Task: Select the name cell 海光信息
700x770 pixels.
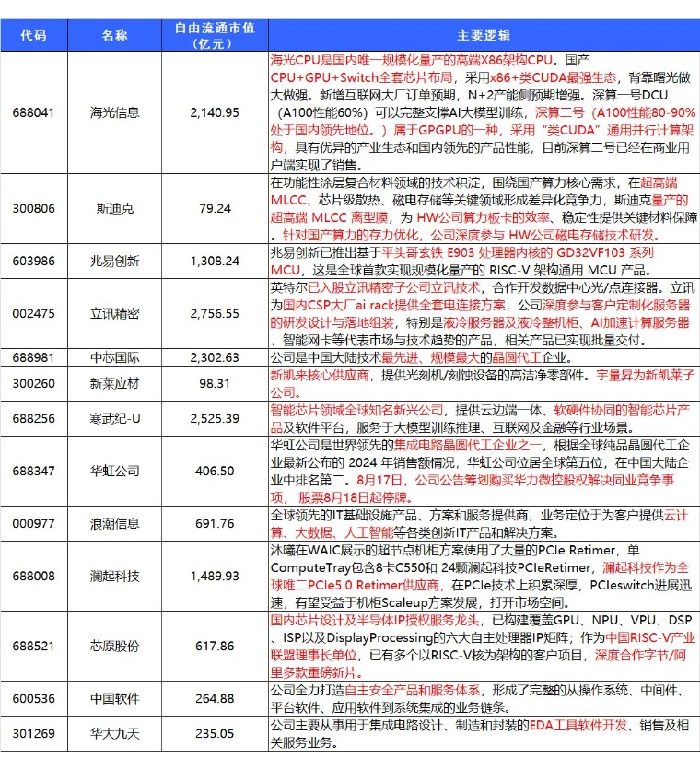Action: (x=114, y=112)
